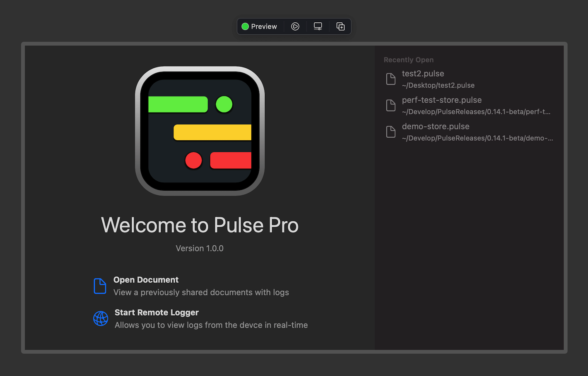Click file icon next to demo-store.pulse
The width and height of the screenshot is (588, 376).
(391, 132)
